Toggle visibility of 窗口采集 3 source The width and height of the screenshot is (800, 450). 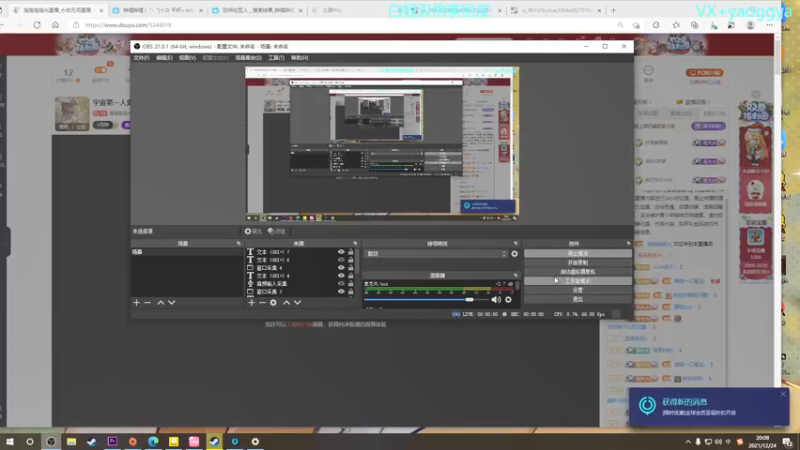coord(341,291)
